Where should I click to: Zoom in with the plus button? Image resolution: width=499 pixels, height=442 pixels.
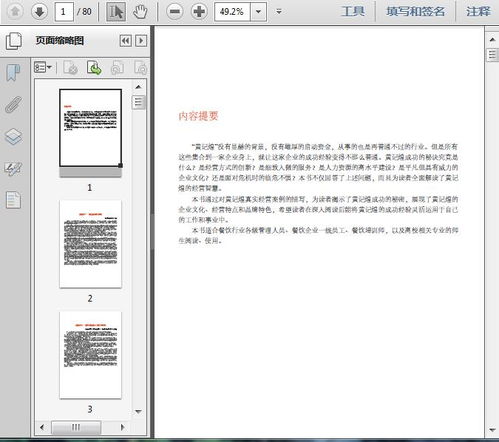199,12
